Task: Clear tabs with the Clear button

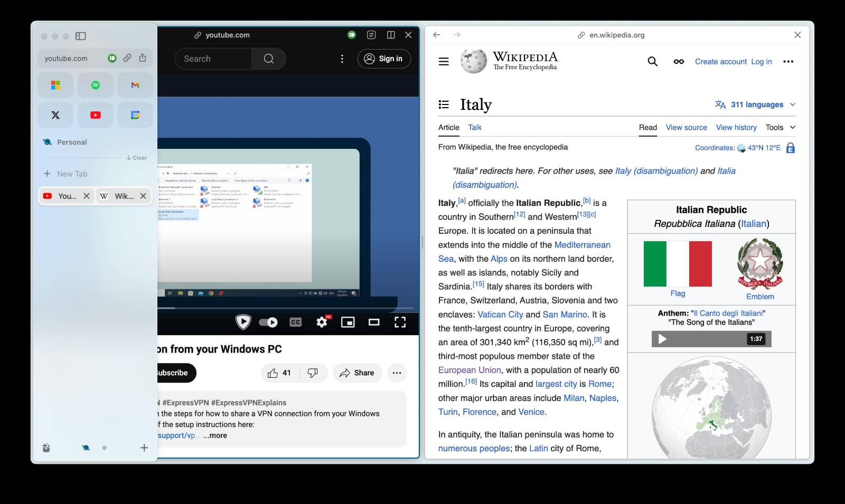Action: point(137,158)
